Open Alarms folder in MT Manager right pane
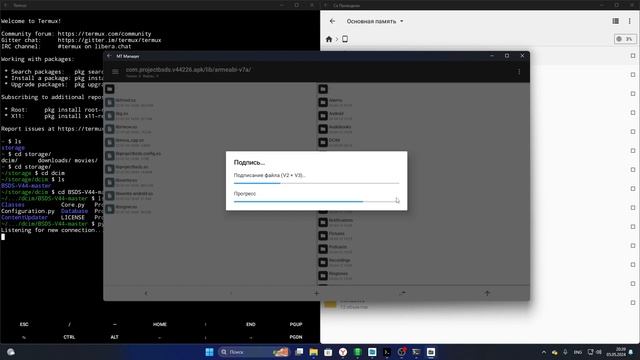Image resolution: width=640 pixels, height=360 pixels. [x=423, y=102]
